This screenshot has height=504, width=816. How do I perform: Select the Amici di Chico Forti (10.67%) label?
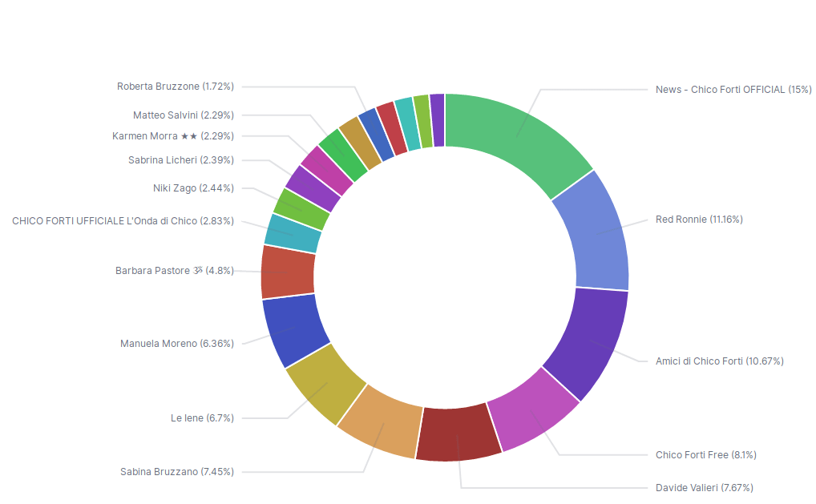[719, 361]
